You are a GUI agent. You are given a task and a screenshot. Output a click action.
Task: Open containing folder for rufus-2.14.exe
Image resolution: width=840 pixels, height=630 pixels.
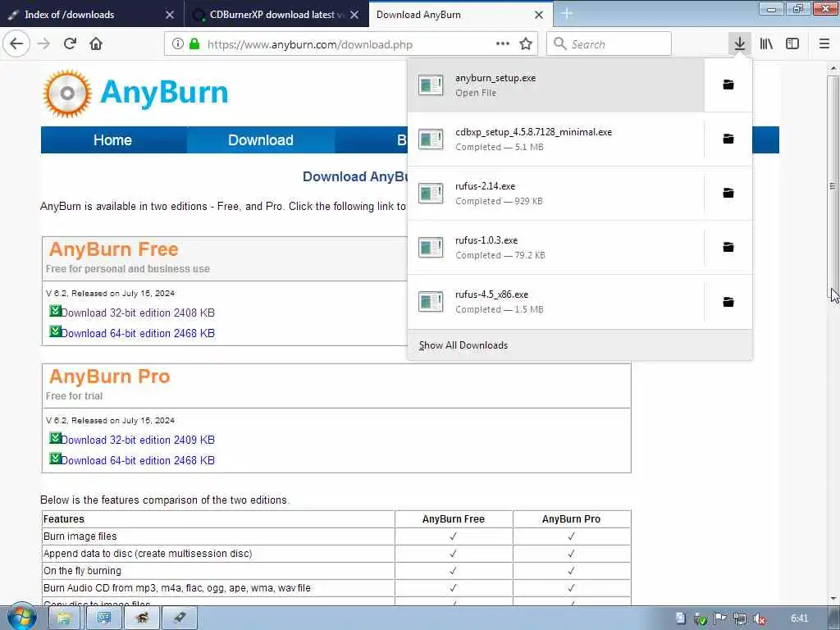[x=728, y=193]
